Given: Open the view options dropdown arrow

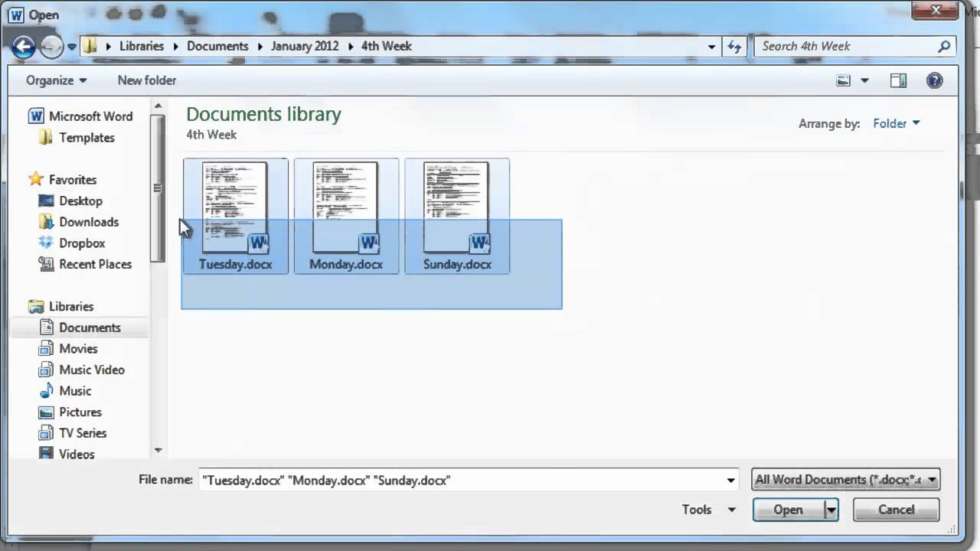Looking at the screenshot, I should coord(865,80).
